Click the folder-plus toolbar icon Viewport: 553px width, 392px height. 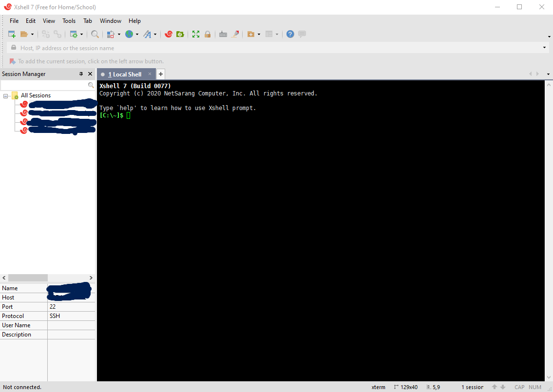click(x=251, y=34)
